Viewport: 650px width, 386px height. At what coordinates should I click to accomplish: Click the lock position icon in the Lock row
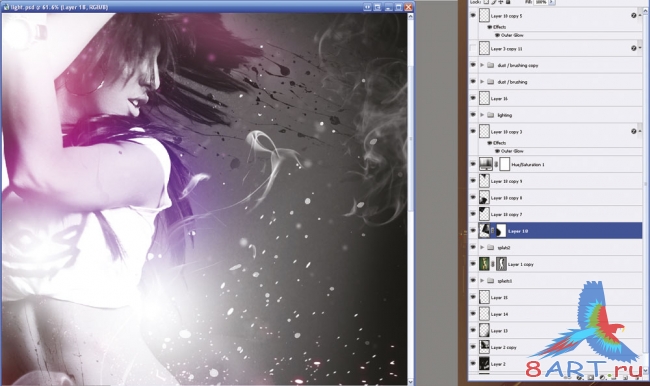point(501,2)
